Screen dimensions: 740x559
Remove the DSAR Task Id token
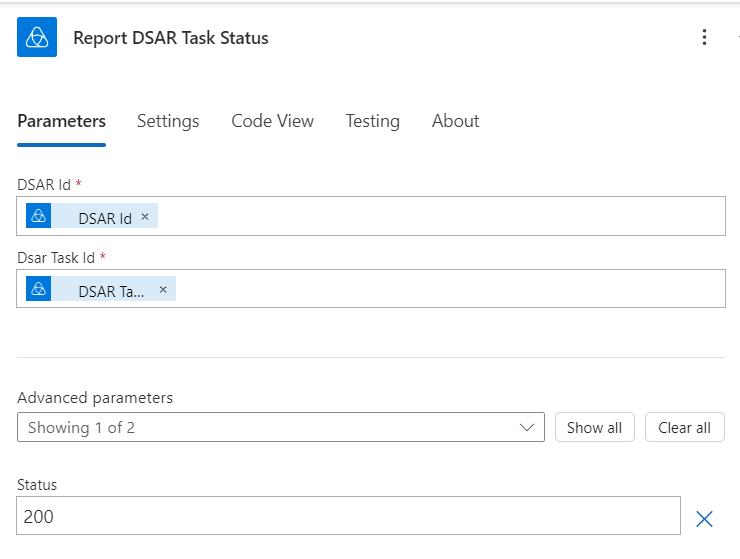163,289
